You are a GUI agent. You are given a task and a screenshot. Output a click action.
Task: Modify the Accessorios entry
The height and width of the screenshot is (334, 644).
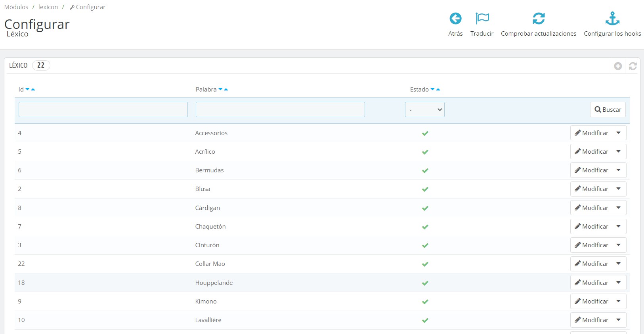(x=591, y=133)
